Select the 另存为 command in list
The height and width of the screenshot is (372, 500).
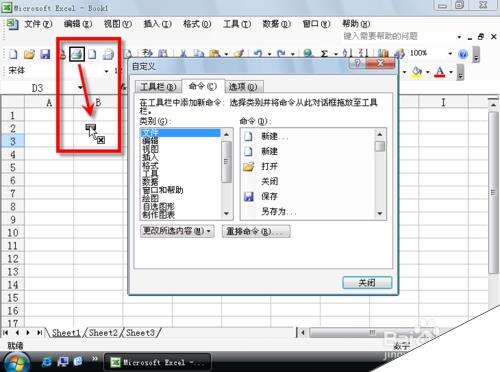click(x=279, y=212)
